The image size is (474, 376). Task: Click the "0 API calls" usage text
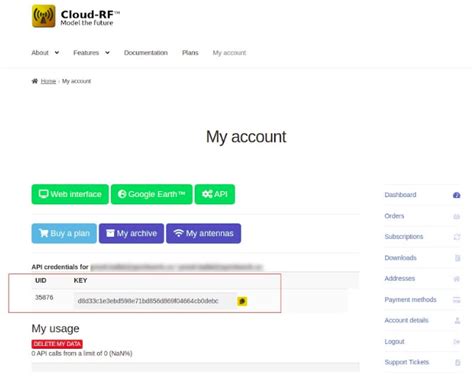[x=82, y=353]
